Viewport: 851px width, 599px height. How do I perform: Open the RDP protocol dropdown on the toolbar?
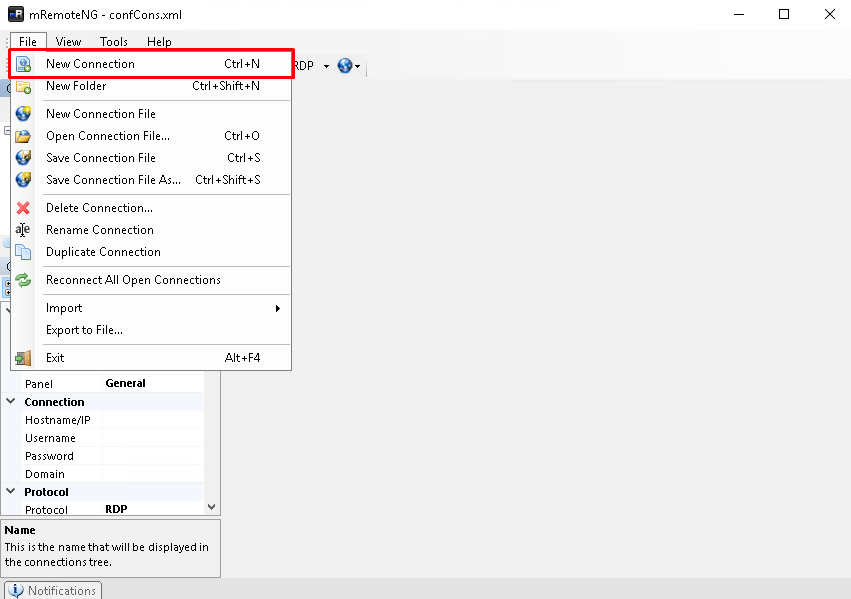pos(325,66)
